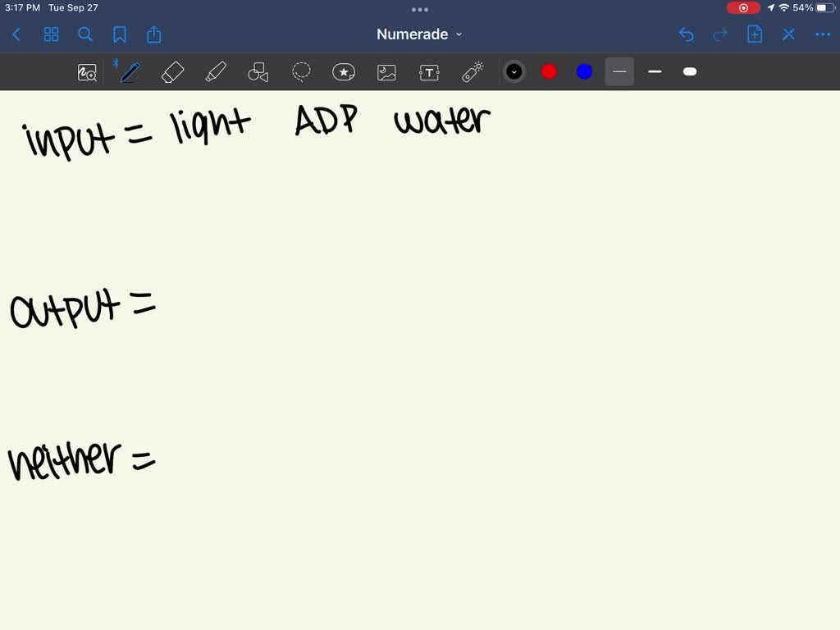Open the black color options chevron
This screenshot has width=840, height=630.
point(514,71)
